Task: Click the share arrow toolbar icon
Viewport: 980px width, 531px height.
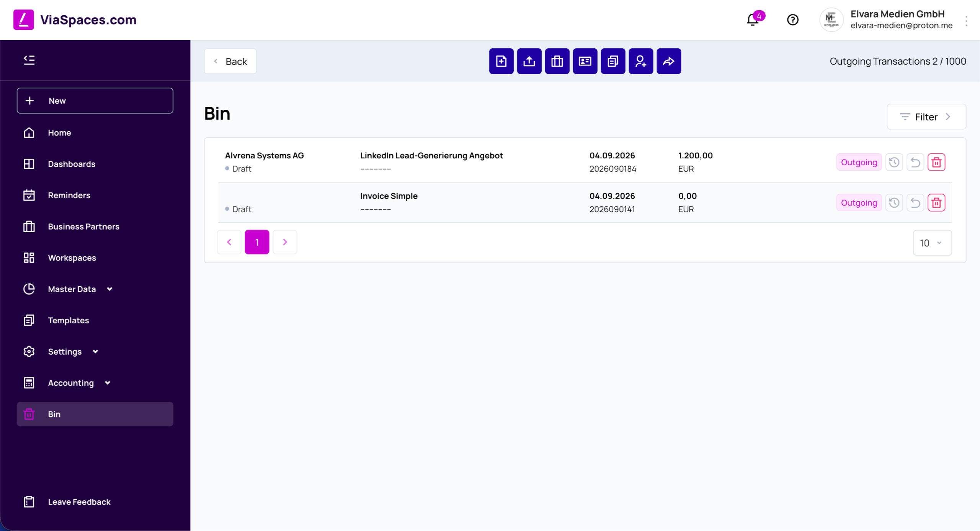Action: [669, 61]
